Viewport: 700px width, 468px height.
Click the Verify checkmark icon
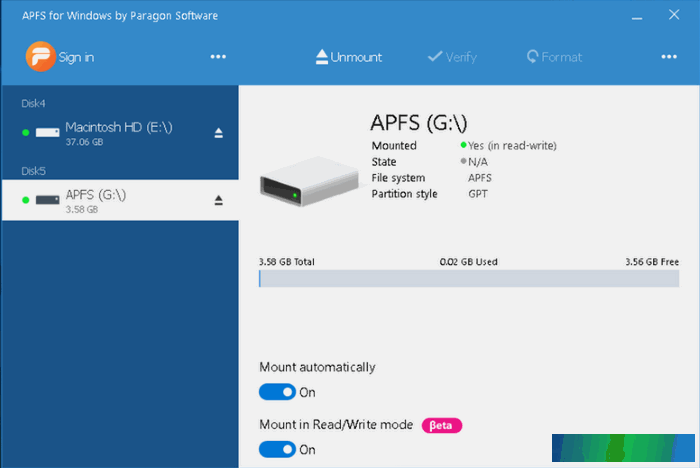[435, 56]
